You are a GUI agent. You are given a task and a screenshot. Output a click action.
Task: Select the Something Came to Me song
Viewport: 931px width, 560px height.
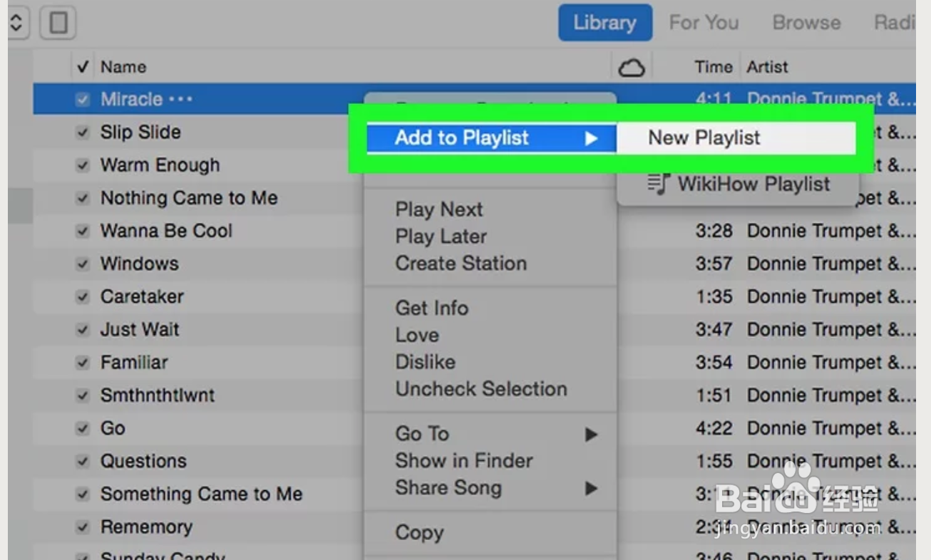coord(201,494)
